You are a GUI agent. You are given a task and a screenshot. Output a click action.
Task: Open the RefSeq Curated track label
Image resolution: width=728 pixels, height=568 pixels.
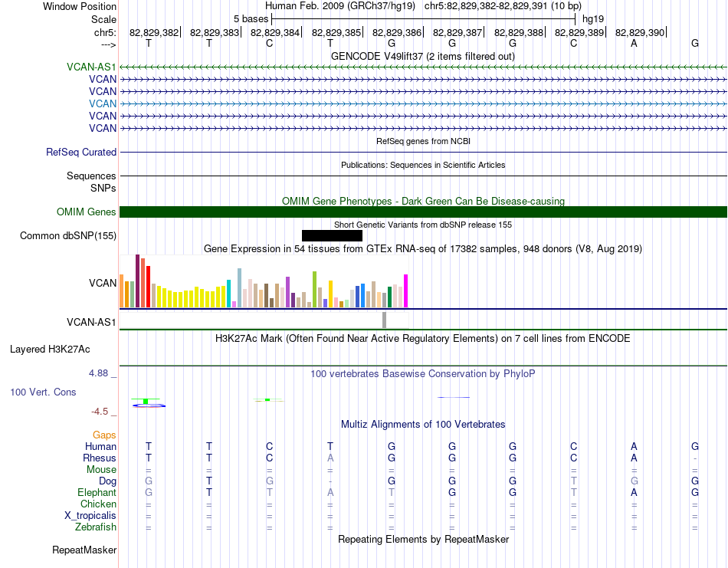(81, 152)
